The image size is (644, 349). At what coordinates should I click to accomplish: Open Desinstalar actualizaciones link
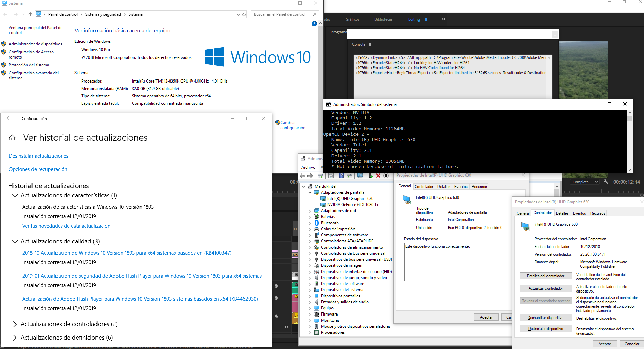tap(39, 156)
